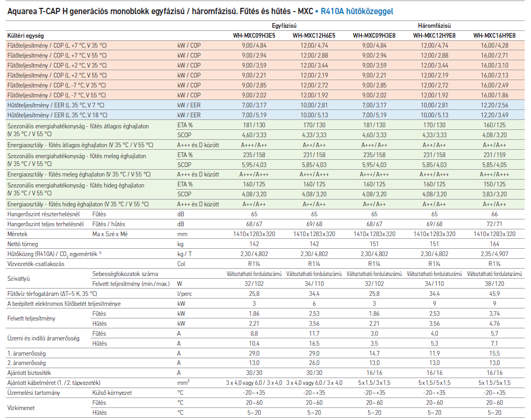Click the noise value '72/71'
This screenshot has height=420, width=531.
pyautogui.click(x=494, y=224)
